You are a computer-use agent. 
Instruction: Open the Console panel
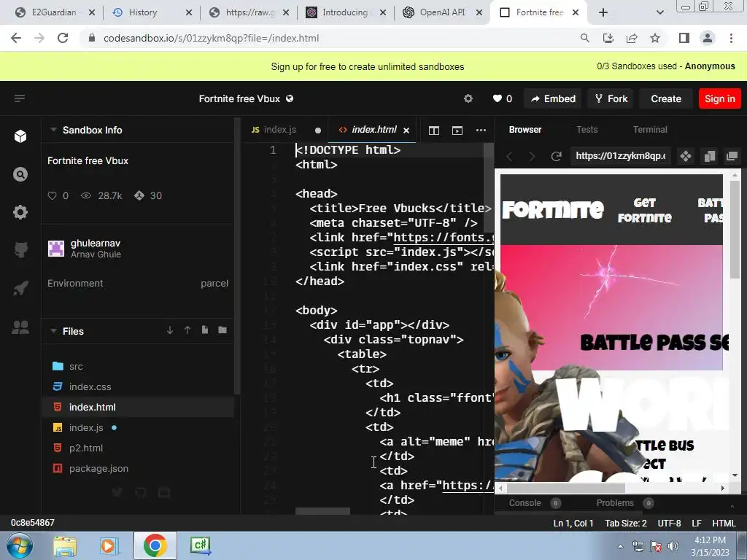coord(525,503)
